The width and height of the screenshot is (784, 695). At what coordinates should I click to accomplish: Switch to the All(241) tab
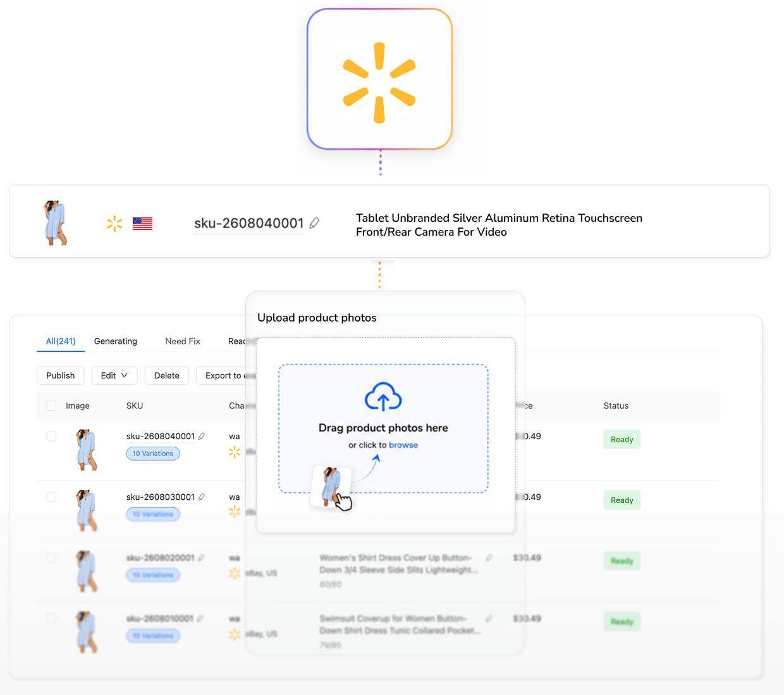61,341
